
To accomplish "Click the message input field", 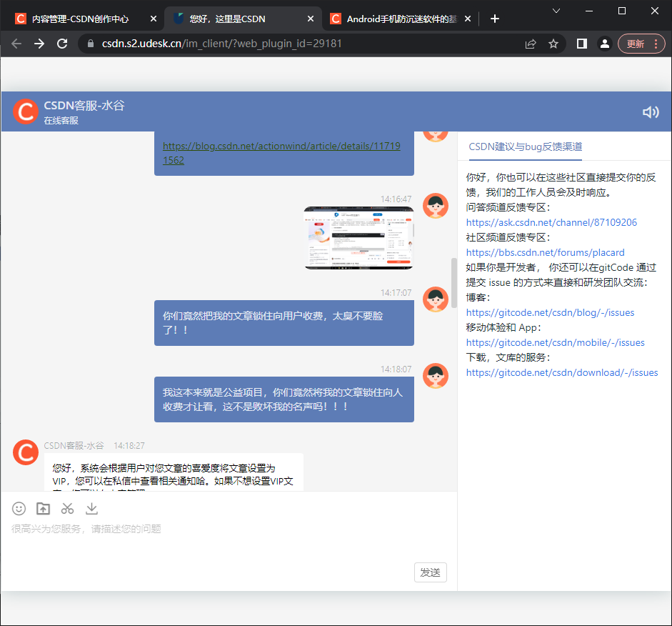I will tap(229, 540).
